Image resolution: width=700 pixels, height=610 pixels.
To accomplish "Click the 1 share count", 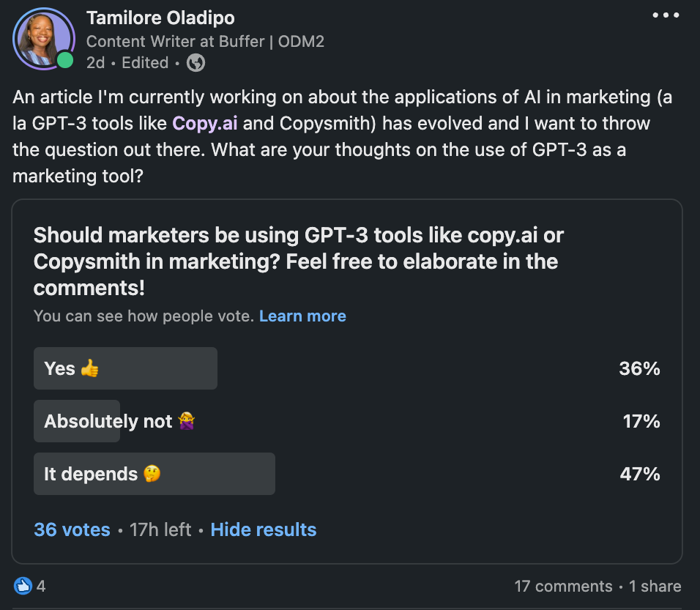I will click(655, 586).
